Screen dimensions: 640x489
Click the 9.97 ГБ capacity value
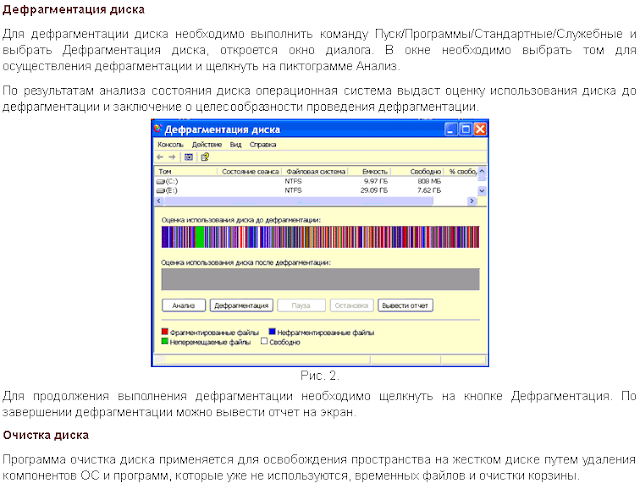coord(376,181)
